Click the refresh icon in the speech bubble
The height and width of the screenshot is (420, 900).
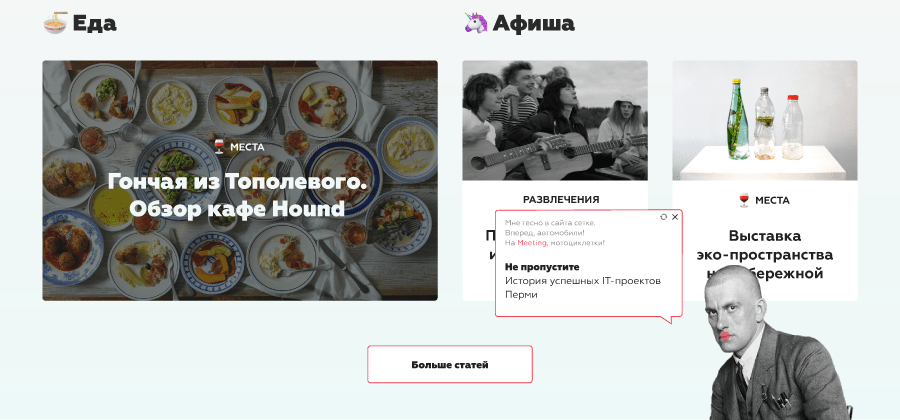[664, 217]
